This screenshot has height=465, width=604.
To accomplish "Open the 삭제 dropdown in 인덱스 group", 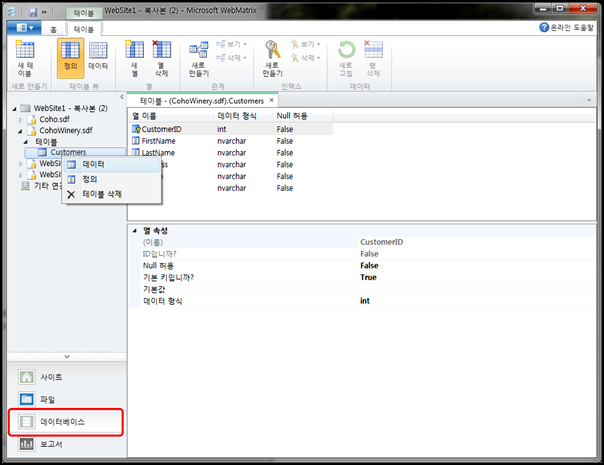I will (x=305, y=58).
